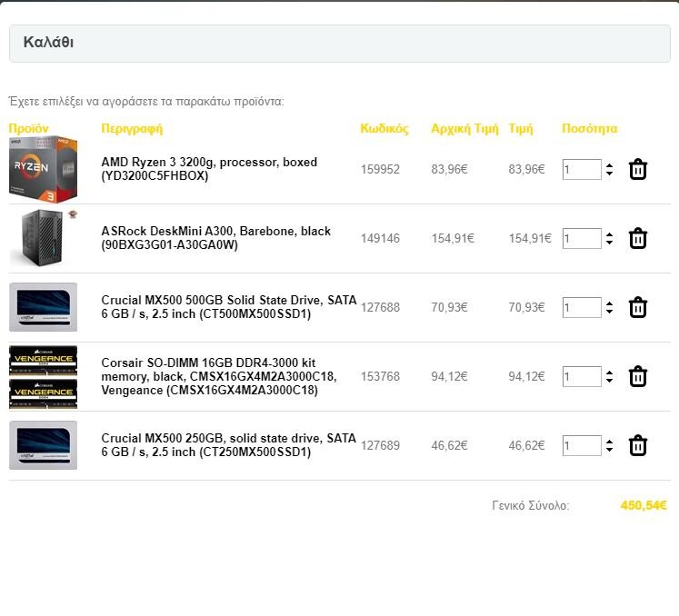Open the AMD Ryzen box thumbnail
The image size is (679, 616).
43,169
